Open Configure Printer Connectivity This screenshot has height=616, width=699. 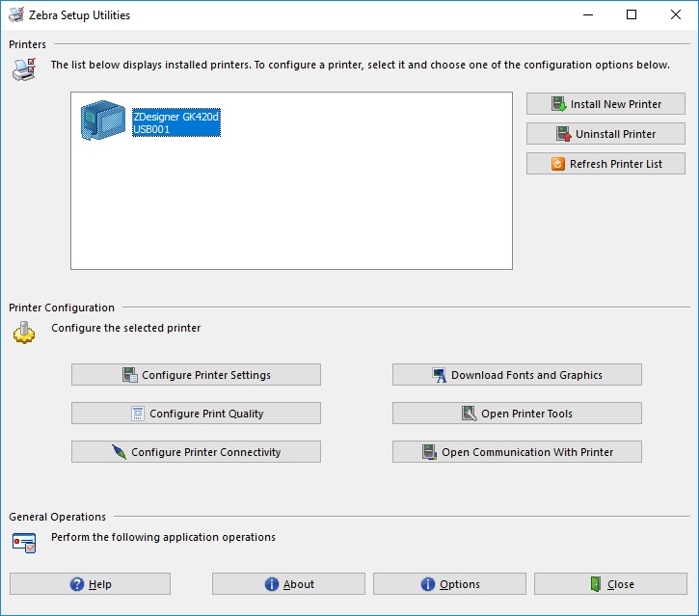tap(196, 452)
